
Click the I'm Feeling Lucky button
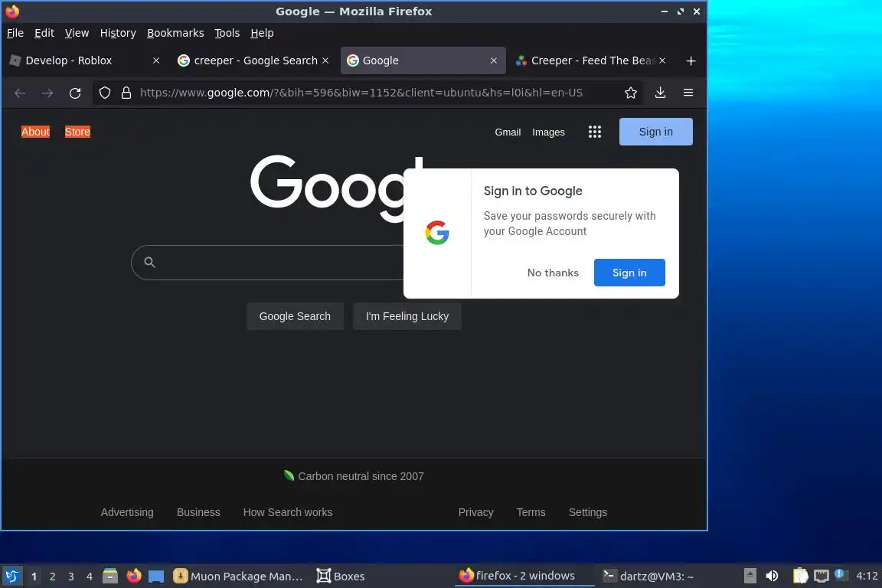coord(407,316)
